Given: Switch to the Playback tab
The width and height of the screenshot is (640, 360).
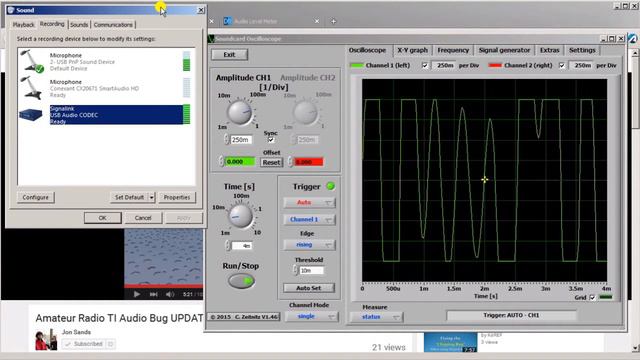Looking at the screenshot, I should click(24, 25).
